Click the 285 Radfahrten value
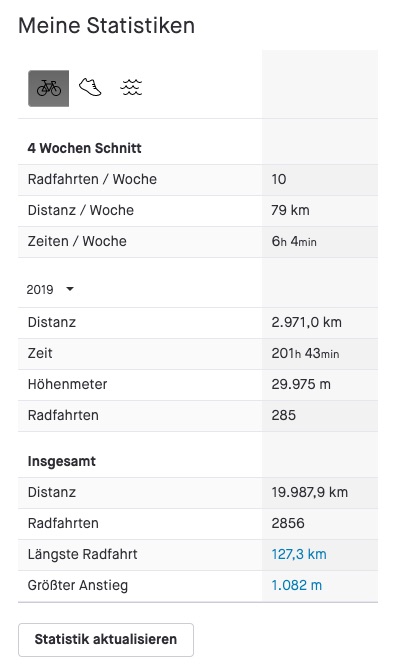 283,415
